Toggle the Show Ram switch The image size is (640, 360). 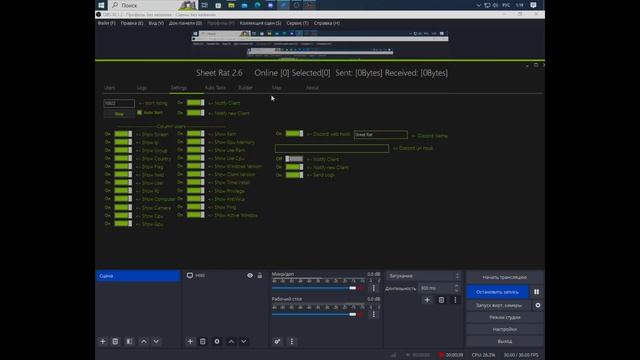[196, 133]
